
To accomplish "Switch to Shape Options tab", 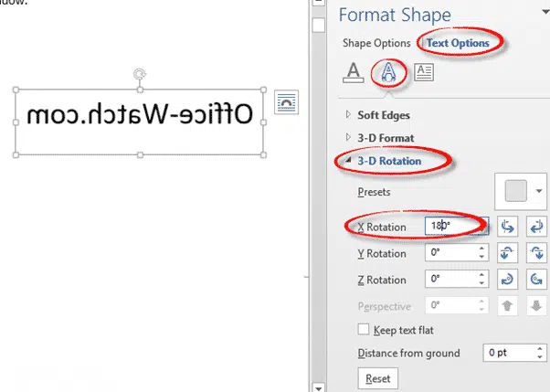I will coord(376,43).
